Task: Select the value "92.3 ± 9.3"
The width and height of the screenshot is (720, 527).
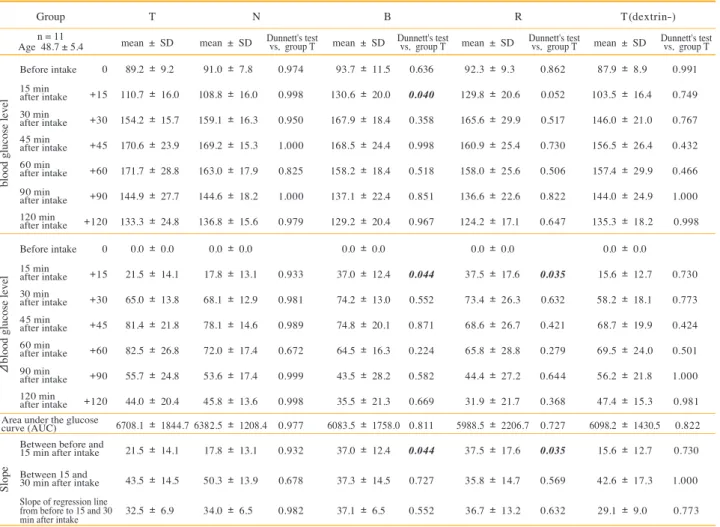Action: pyautogui.click(x=489, y=69)
